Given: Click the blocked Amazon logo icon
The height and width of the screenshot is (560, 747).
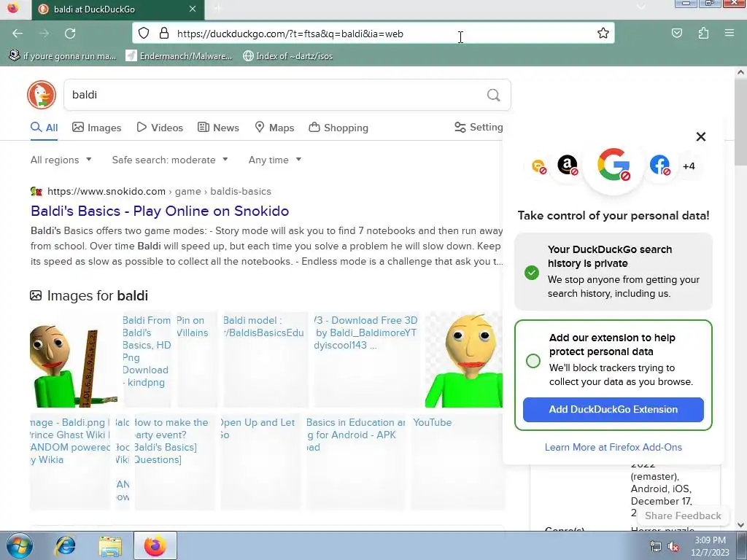Looking at the screenshot, I should [568, 166].
